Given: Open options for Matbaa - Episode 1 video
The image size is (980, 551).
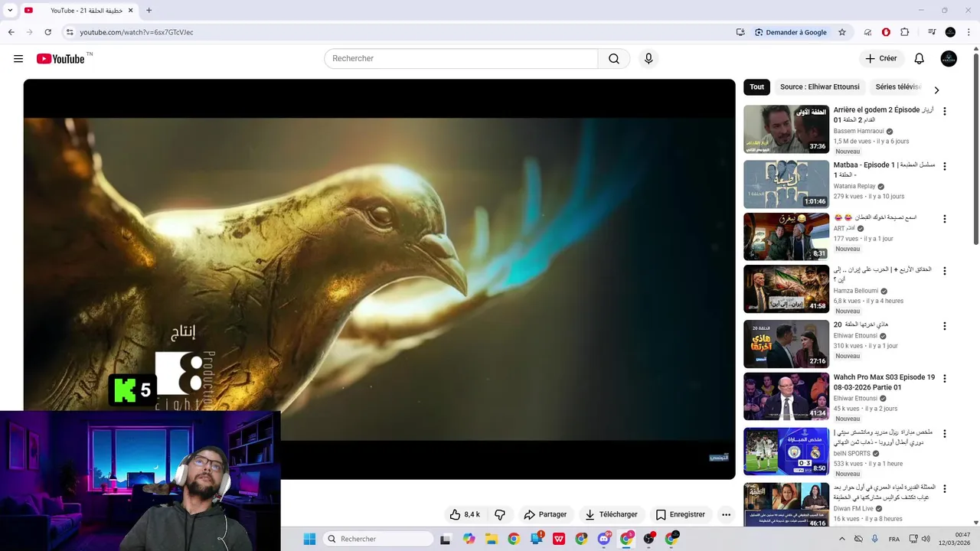Looking at the screenshot, I should [944, 166].
